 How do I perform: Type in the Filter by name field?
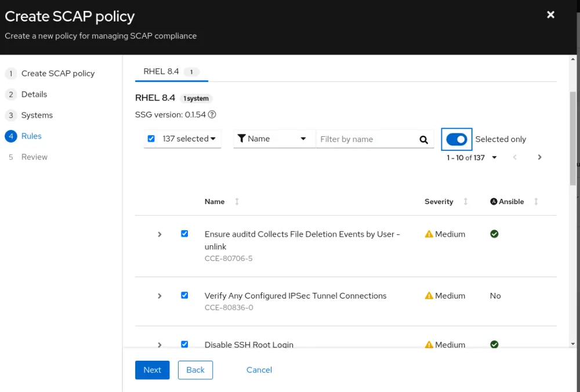coord(365,139)
